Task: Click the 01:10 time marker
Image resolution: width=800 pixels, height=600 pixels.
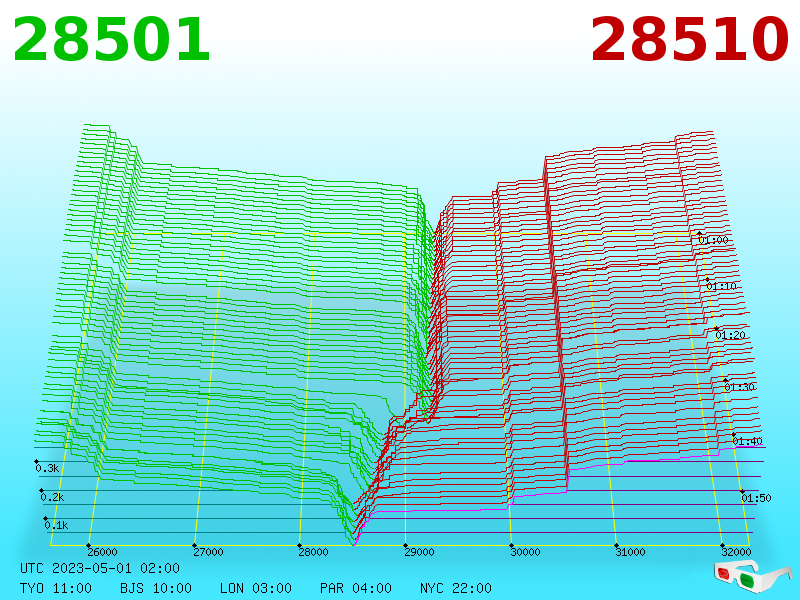Action: pos(721,286)
